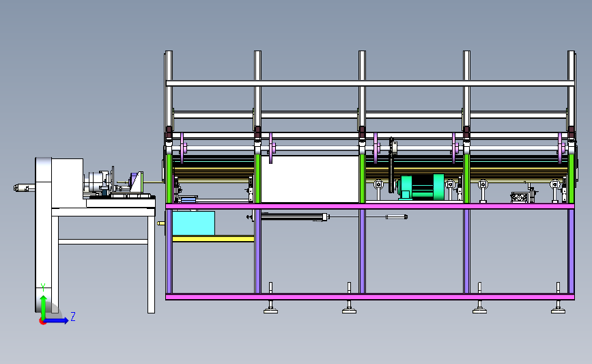The image size is (592, 364).
Task: Select the tall white column of left machine
Action: point(44,234)
